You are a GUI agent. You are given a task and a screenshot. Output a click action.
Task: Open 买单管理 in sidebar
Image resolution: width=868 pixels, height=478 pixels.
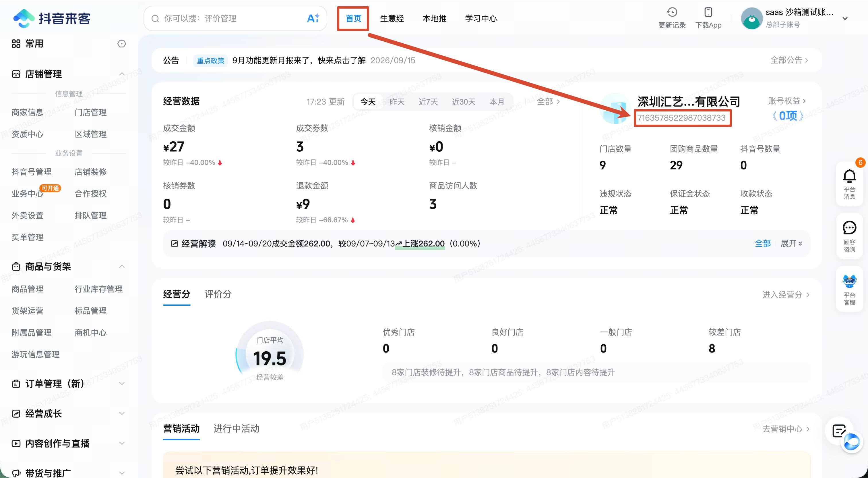pyautogui.click(x=28, y=238)
